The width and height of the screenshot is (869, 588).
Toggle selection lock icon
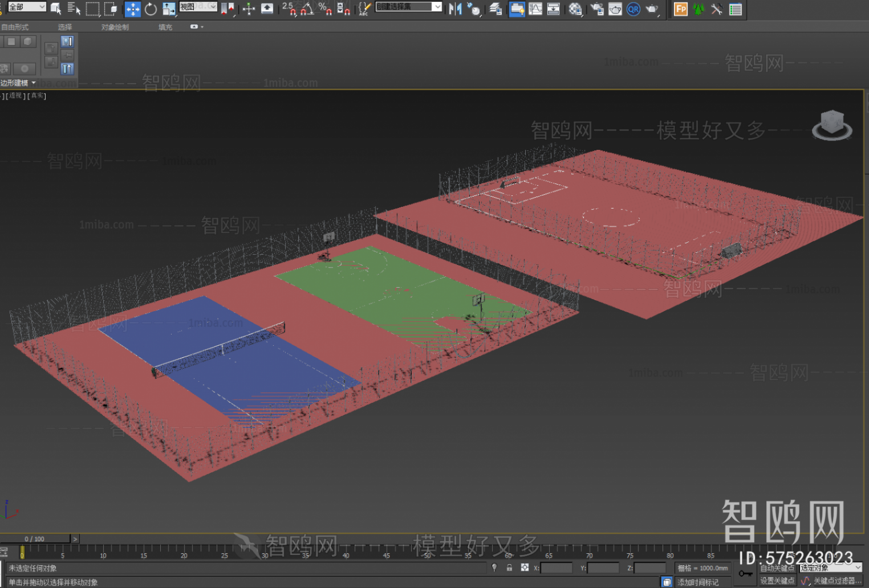click(x=509, y=567)
